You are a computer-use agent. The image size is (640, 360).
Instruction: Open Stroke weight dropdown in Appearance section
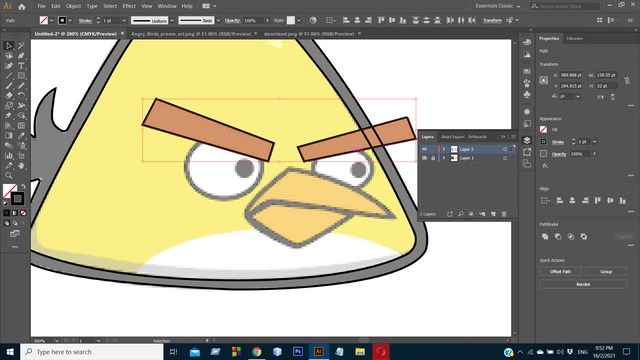pos(595,142)
